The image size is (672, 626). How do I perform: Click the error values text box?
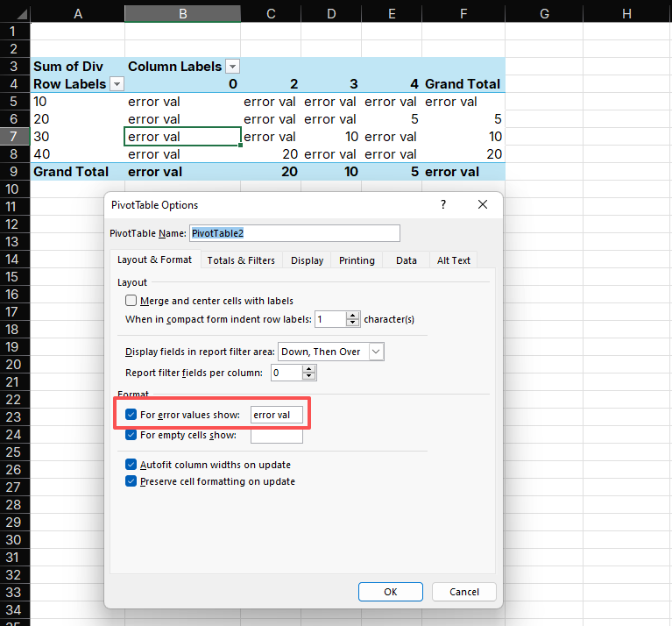click(x=276, y=415)
